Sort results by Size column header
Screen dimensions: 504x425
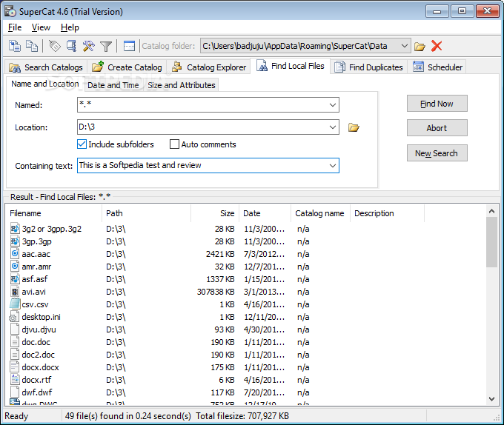pyautogui.click(x=215, y=213)
